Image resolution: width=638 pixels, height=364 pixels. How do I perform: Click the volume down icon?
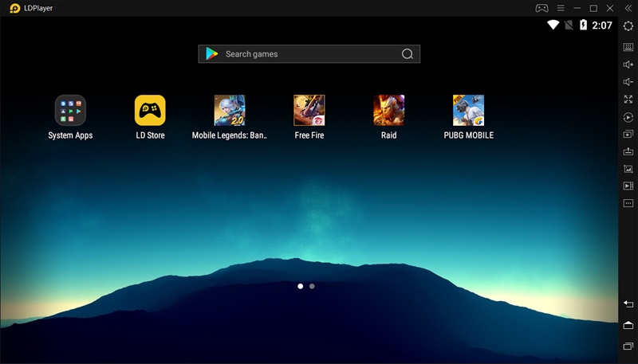(628, 82)
